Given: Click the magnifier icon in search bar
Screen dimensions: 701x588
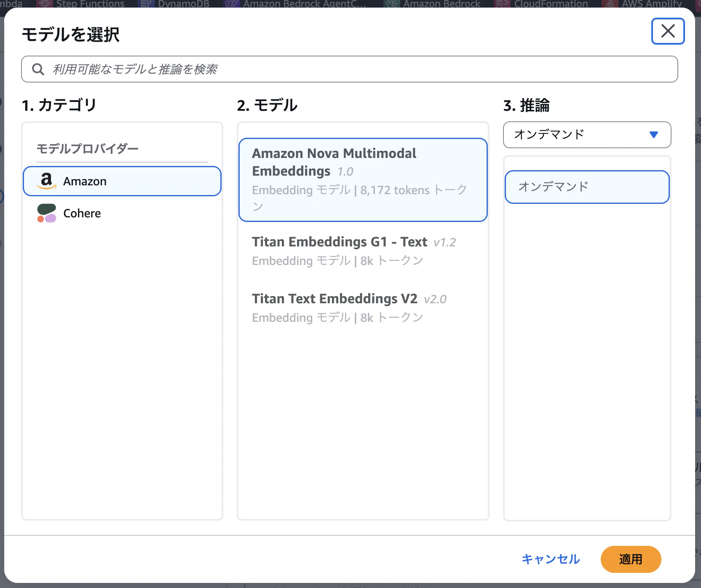Looking at the screenshot, I should [38, 69].
